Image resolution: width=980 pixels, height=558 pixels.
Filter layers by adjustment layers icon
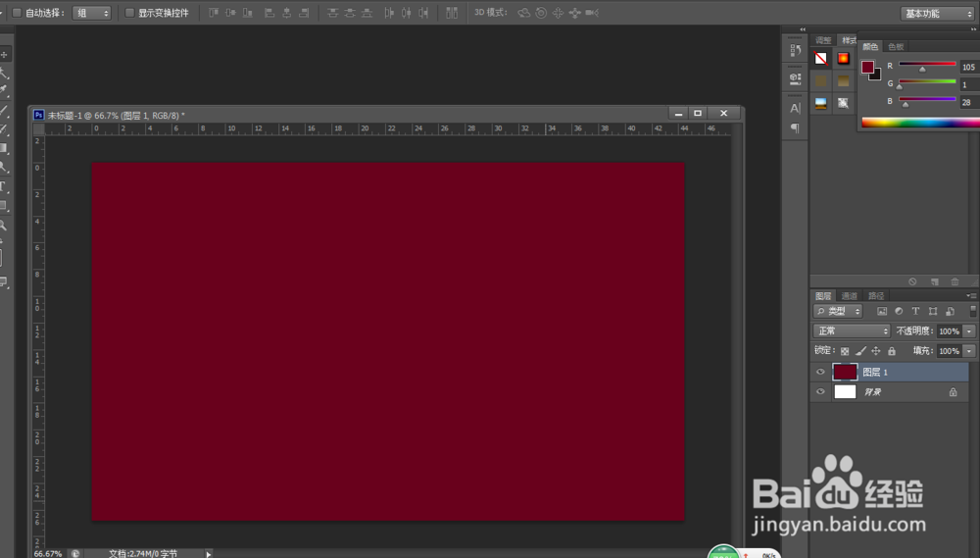tap(899, 311)
